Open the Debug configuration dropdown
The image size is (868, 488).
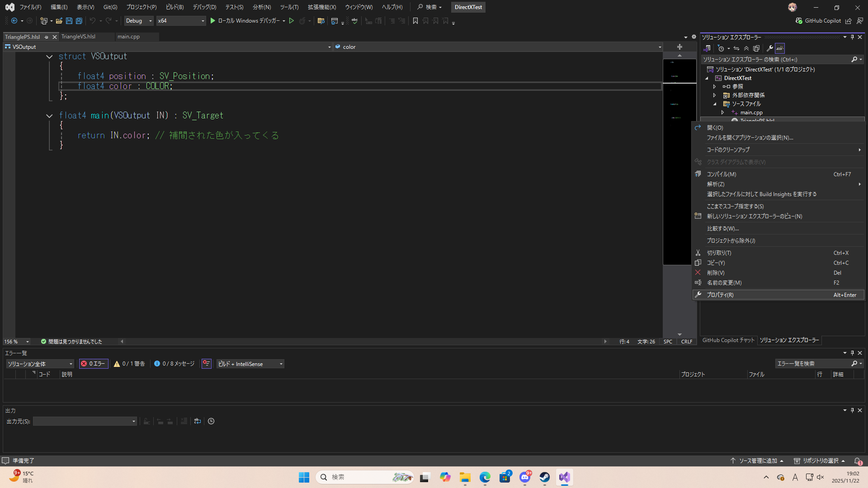(139, 21)
